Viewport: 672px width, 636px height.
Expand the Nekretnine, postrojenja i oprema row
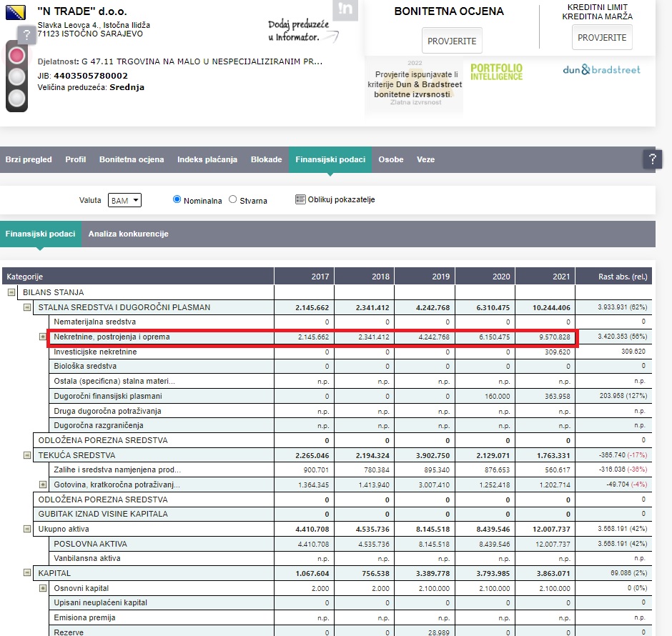tap(43, 337)
